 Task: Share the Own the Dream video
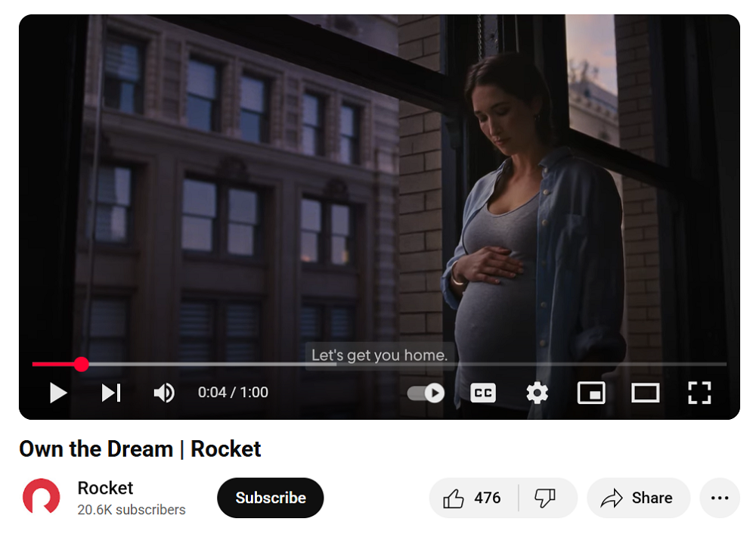point(637,498)
